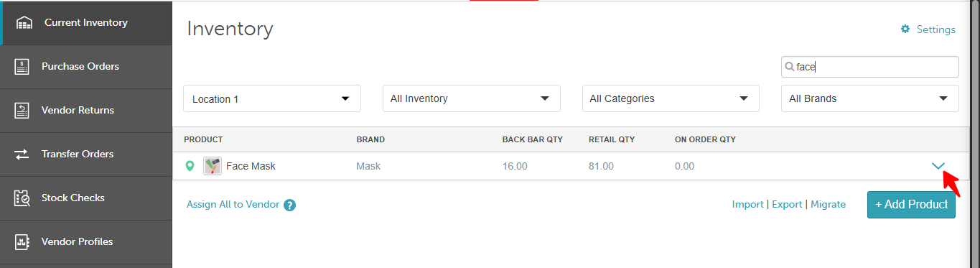Open the All Categories dropdown
Screen dimensions: 980x268
point(671,98)
